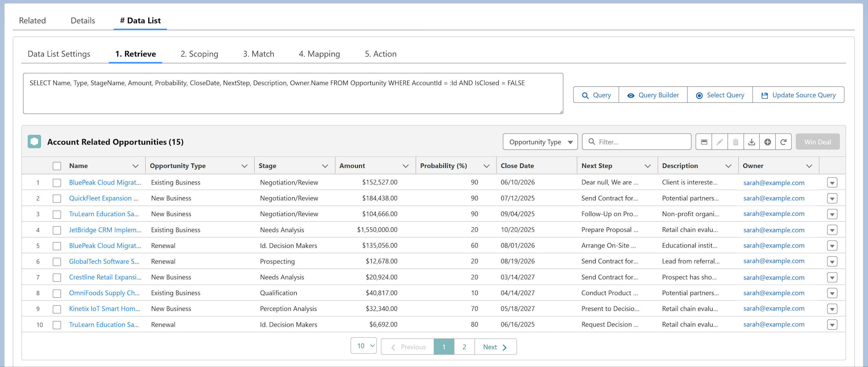868x367 pixels.
Task: Click the add record plus icon
Action: click(767, 142)
